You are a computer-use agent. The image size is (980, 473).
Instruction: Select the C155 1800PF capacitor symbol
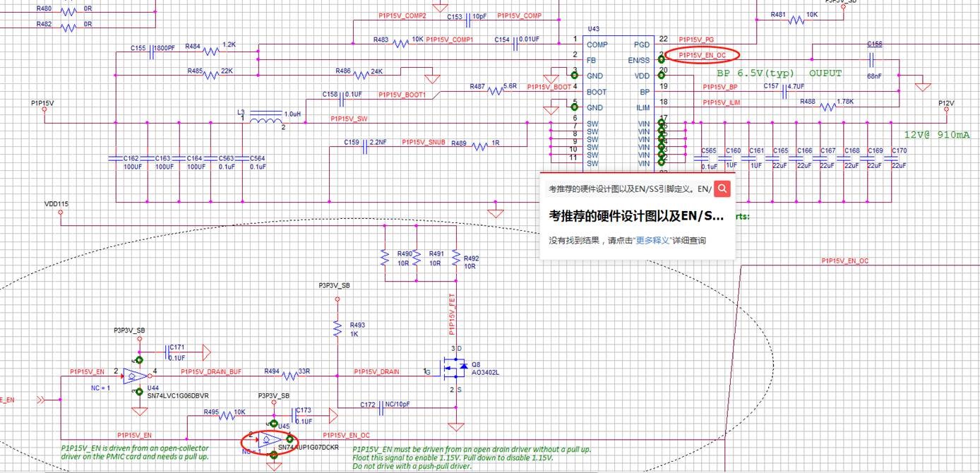(x=151, y=51)
